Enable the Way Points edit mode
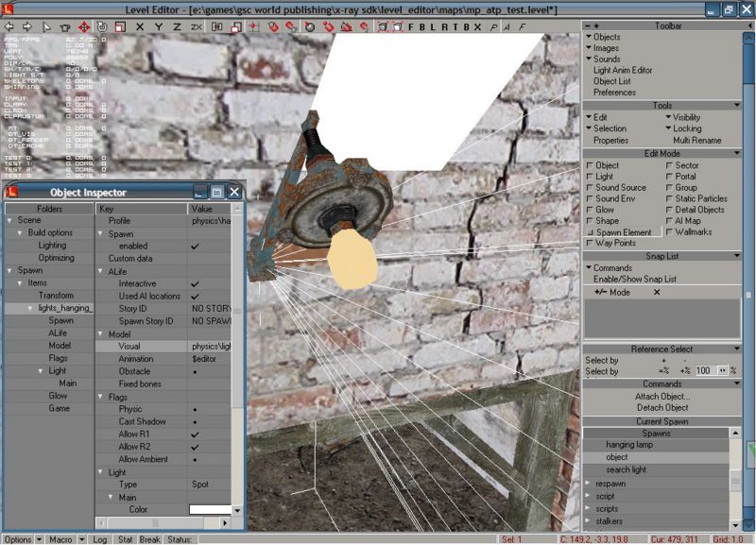 (590, 244)
